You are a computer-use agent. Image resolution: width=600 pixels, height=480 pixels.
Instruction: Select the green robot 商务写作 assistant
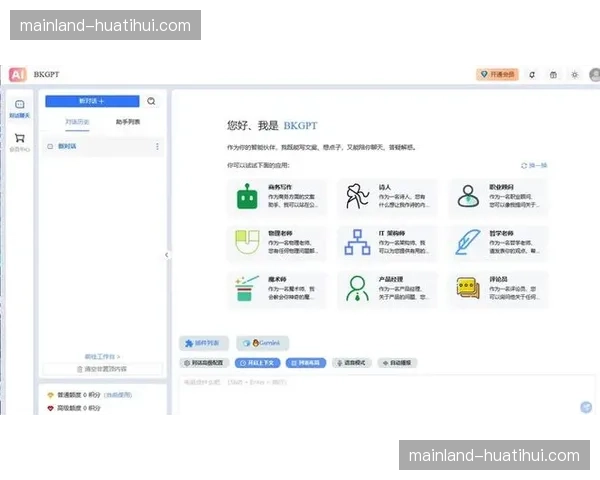pos(246,198)
